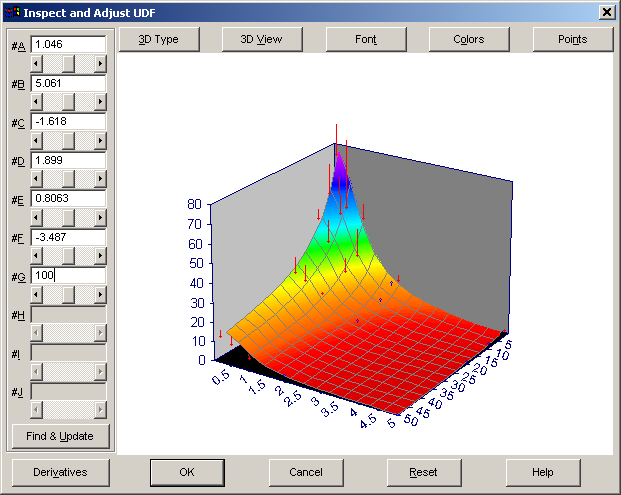This screenshot has width=621, height=495.
Task: Decrease #D with left scroll arrow
Action: pyautogui.click(x=36, y=179)
